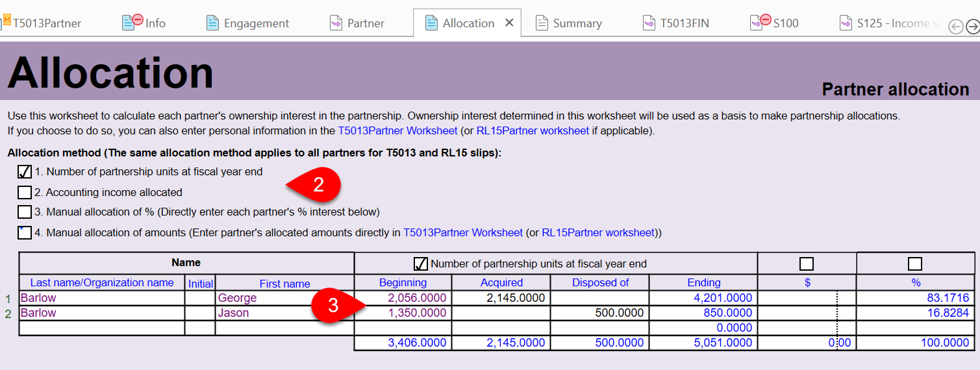Click the Engagement tab document icon
The height and width of the screenshot is (370, 980).
click(x=212, y=23)
